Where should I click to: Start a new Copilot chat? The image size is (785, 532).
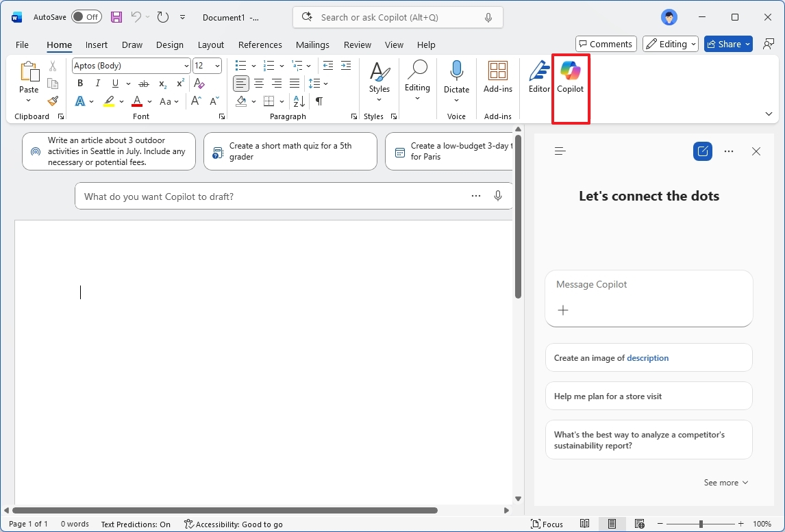point(702,151)
